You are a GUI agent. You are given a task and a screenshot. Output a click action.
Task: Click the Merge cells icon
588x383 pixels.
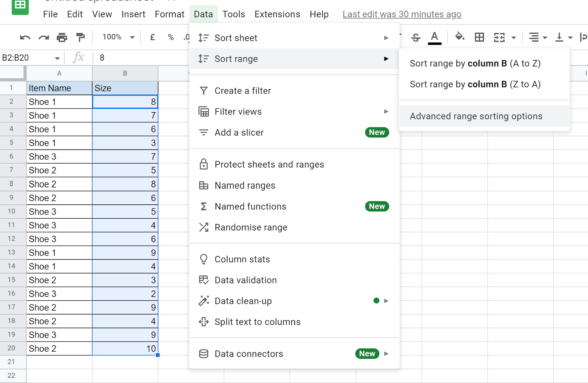pos(500,37)
